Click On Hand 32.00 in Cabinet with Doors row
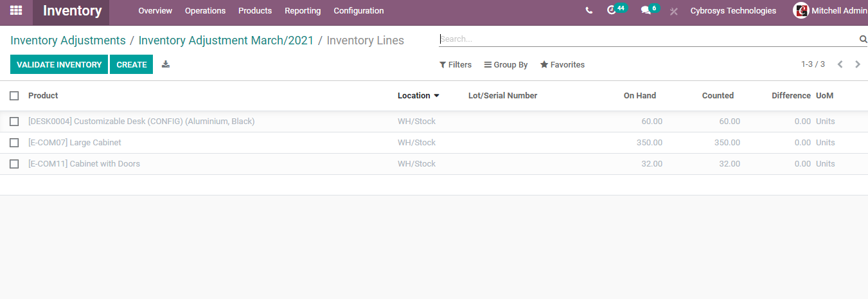This screenshot has height=299, width=868. [651, 164]
